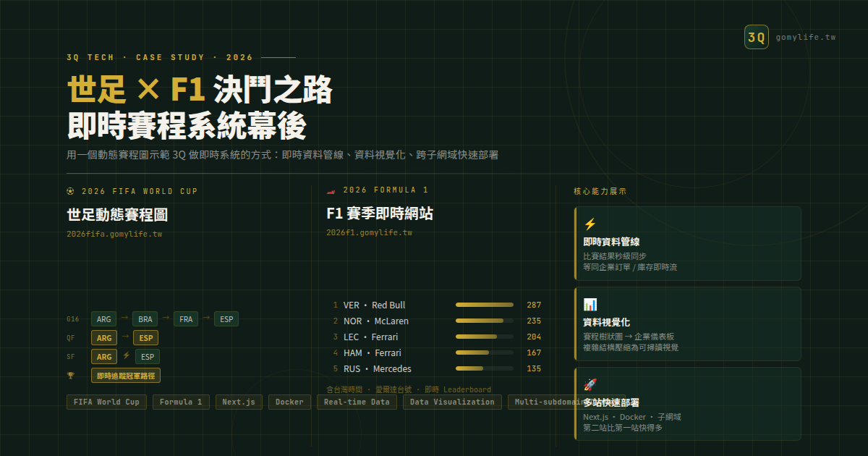This screenshot has width=868, height=456.
Task: Open the 資料視覺化 capability card
Action: click(x=688, y=324)
